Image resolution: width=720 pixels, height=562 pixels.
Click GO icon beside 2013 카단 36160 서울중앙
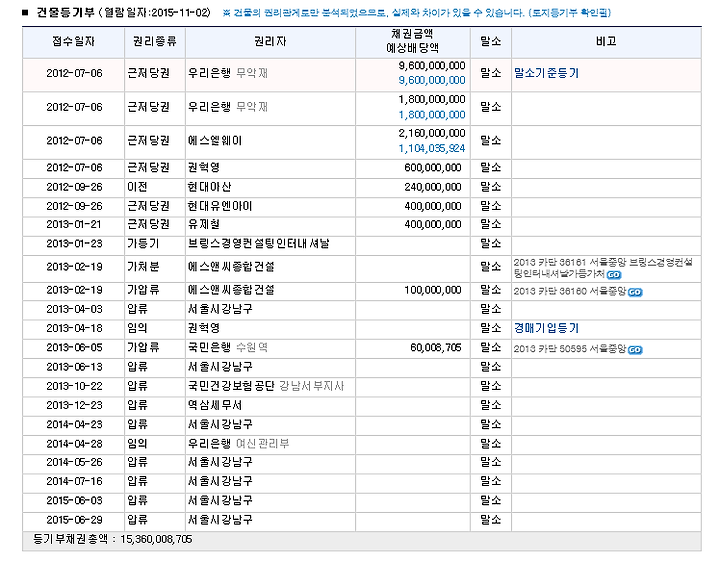[x=635, y=292]
